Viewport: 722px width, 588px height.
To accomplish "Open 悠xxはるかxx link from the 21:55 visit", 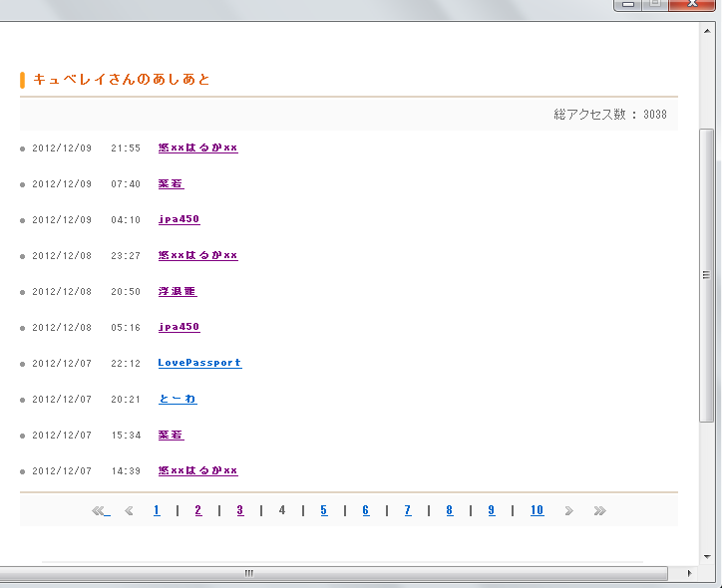I will click(x=197, y=147).
